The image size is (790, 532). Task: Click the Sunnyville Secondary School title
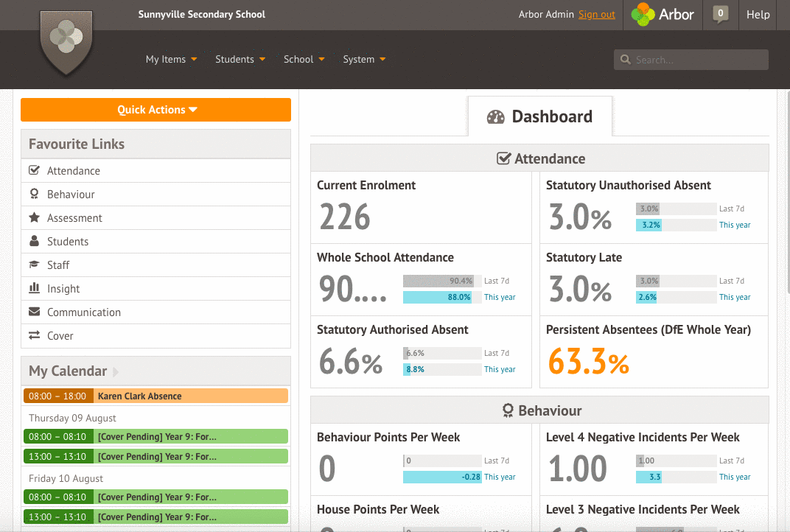tap(201, 15)
